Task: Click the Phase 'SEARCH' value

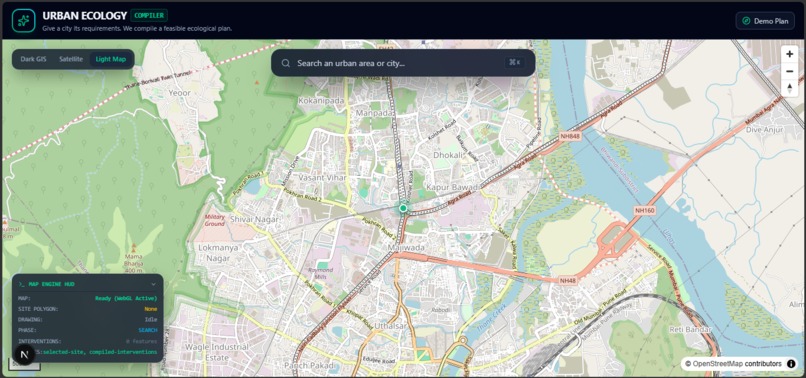Action: (x=148, y=330)
